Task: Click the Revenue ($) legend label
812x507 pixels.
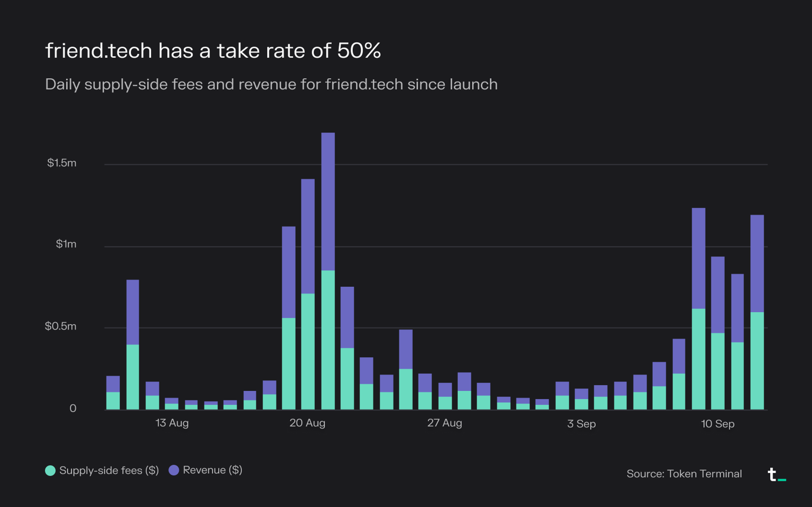Action: click(x=213, y=470)
